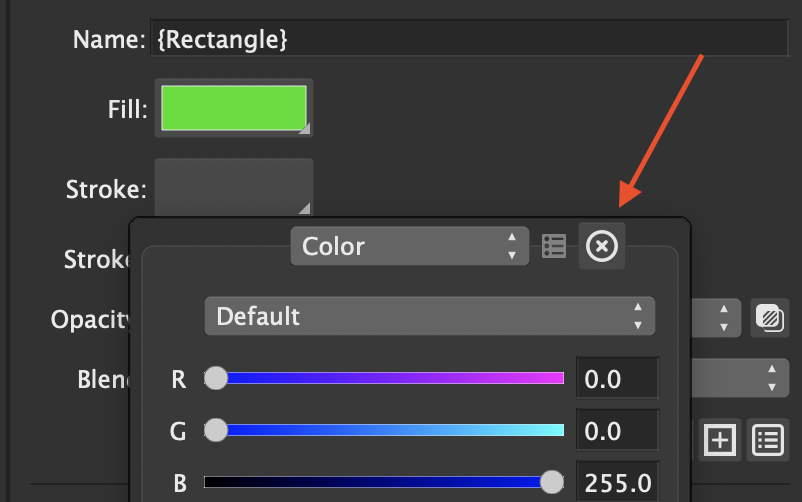Screen dimensions: 802x502
Task: Click the R slider handle
Action: [x=216, y=378]
